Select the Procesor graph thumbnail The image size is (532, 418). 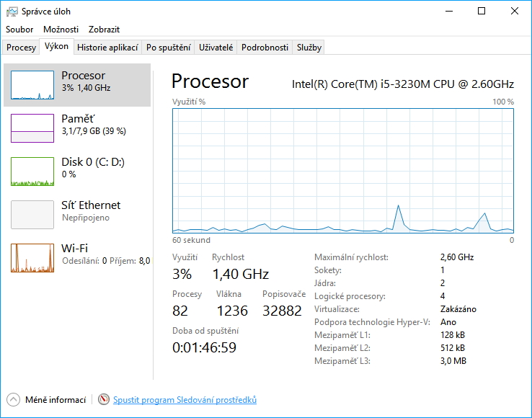(x=32, y=85)
